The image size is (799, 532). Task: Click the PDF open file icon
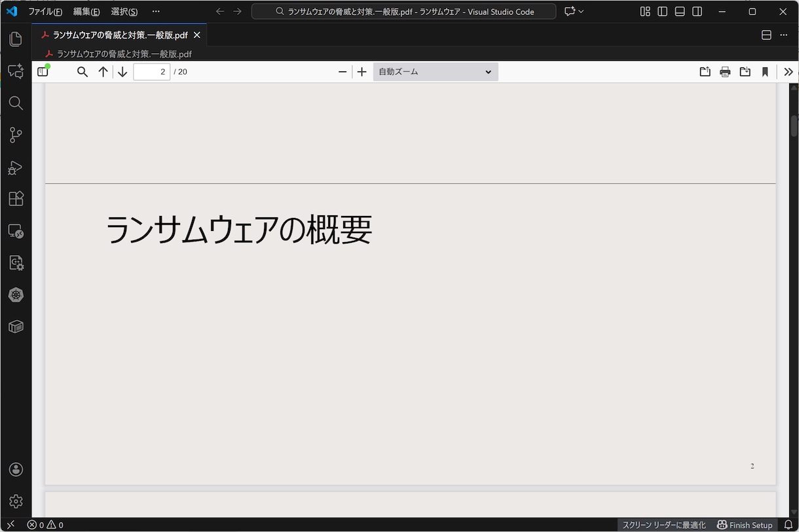(705, 72)
